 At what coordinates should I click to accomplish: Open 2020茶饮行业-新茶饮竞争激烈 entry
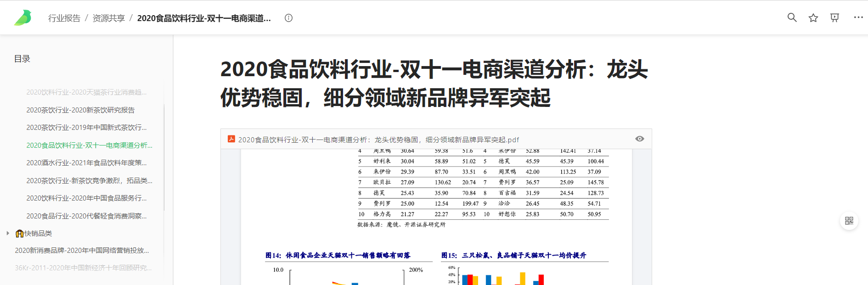pyautogui.click(x=89, y=181)
